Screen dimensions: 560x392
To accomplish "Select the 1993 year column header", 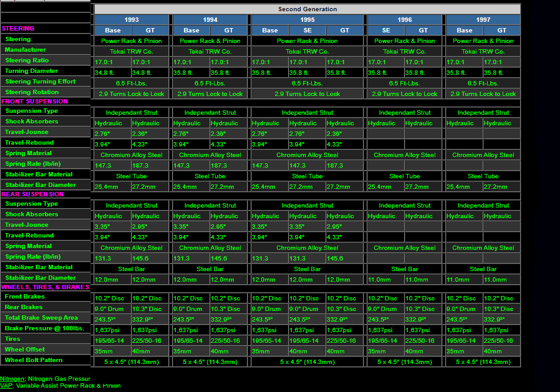I will 132,20.
